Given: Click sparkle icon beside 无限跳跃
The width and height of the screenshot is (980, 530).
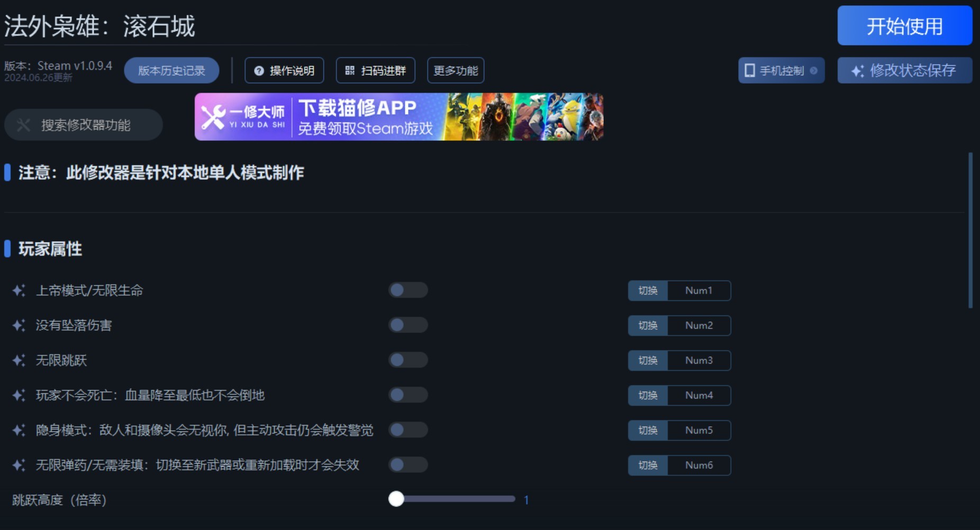Looking at the screenshot, I should pos(19,361).
